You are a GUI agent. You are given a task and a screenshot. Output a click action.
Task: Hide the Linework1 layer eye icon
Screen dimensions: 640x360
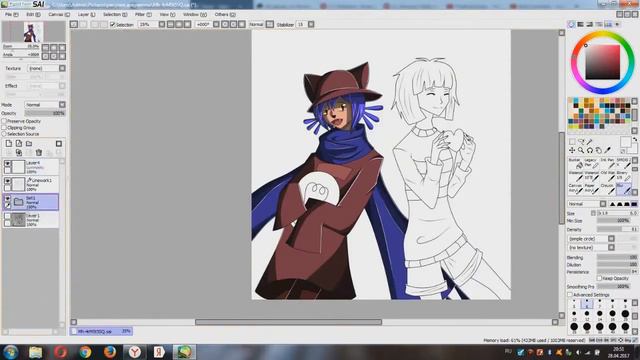pyautogui.click(x=7, y=181)
